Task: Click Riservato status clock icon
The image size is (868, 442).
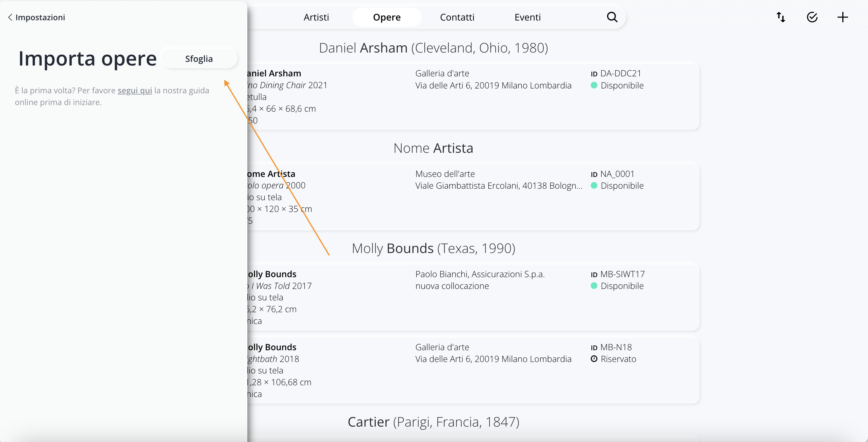Action: [x=594, y=359]
